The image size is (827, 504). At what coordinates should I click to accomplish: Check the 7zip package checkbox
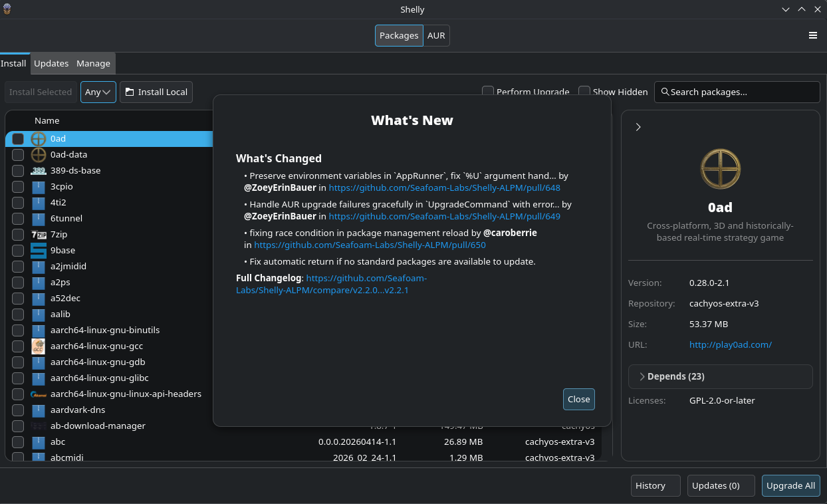(18, 235)
